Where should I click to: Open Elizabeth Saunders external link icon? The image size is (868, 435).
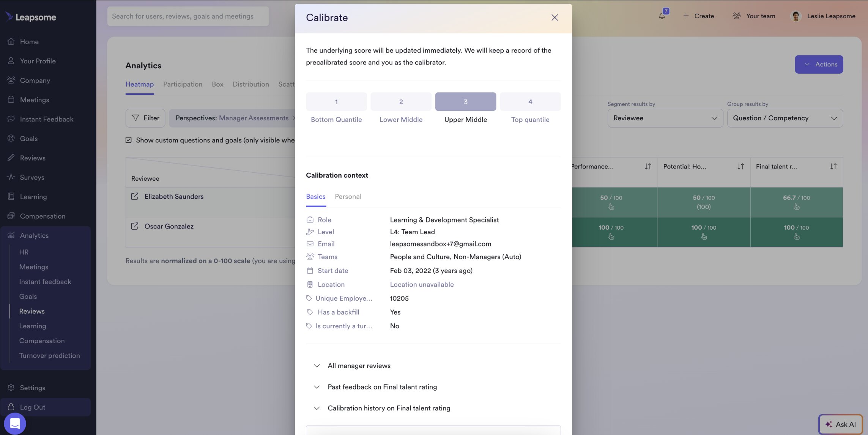(134, 196)
